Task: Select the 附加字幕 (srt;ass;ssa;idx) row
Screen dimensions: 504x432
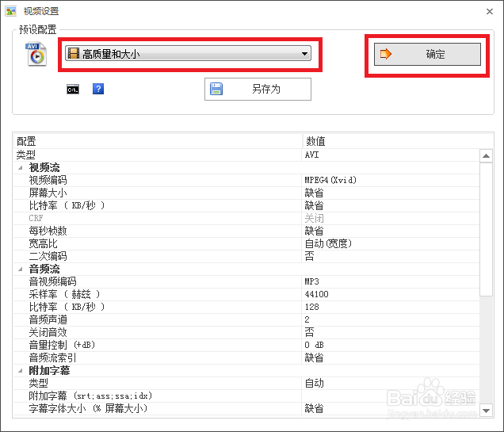Action: click(246, 396)
